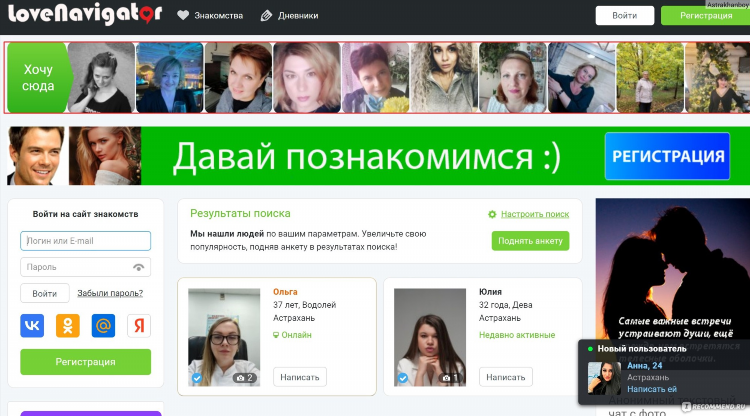Click the man's photo in the green banner
750x416 pixels.
pos(36,156)
